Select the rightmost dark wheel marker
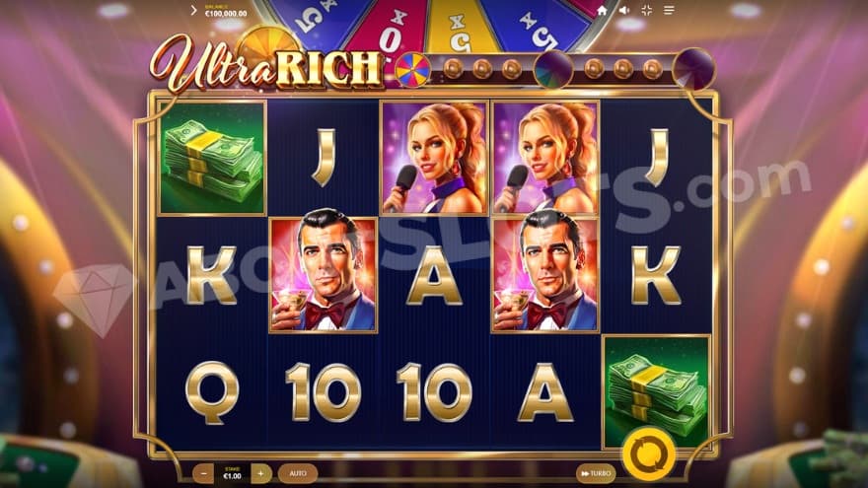Image resolution: width=868 pixels, height=488 pixels. [693, 69]
